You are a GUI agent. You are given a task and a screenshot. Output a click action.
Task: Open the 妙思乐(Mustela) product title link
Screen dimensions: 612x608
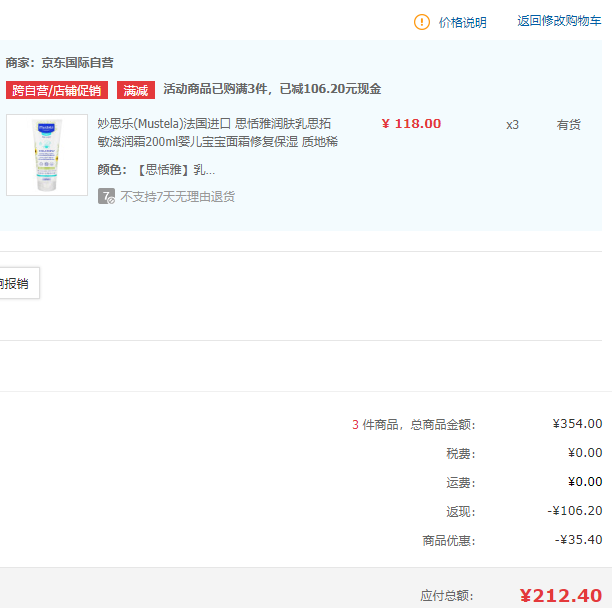point(217,133)
